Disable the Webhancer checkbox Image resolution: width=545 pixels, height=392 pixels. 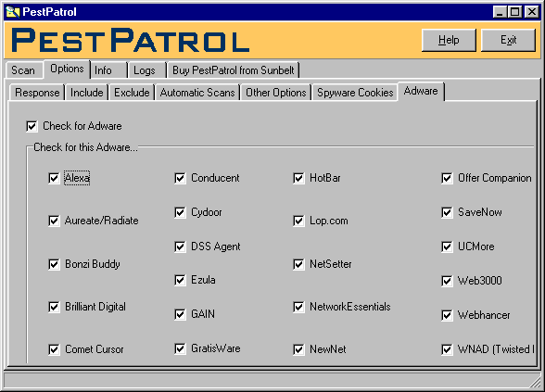click(447, 315)
